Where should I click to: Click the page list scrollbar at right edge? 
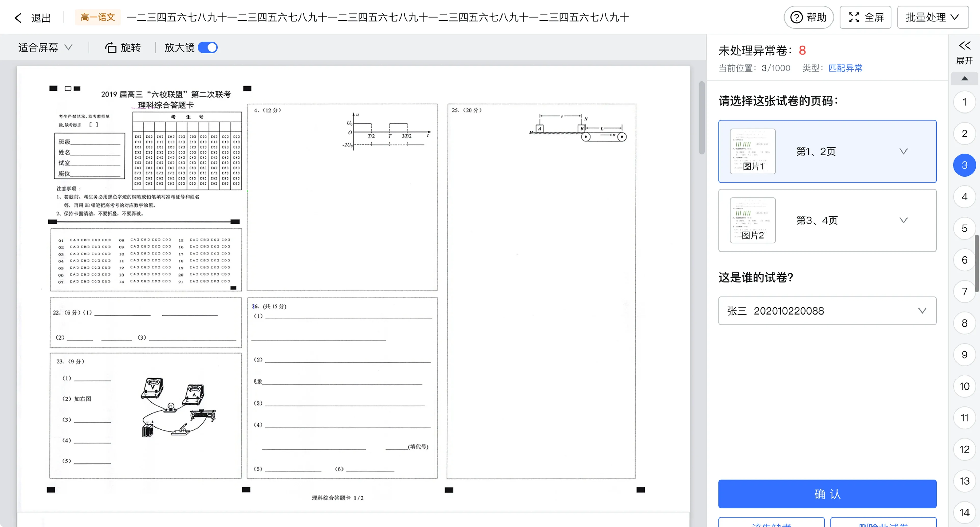coord(977,263)
